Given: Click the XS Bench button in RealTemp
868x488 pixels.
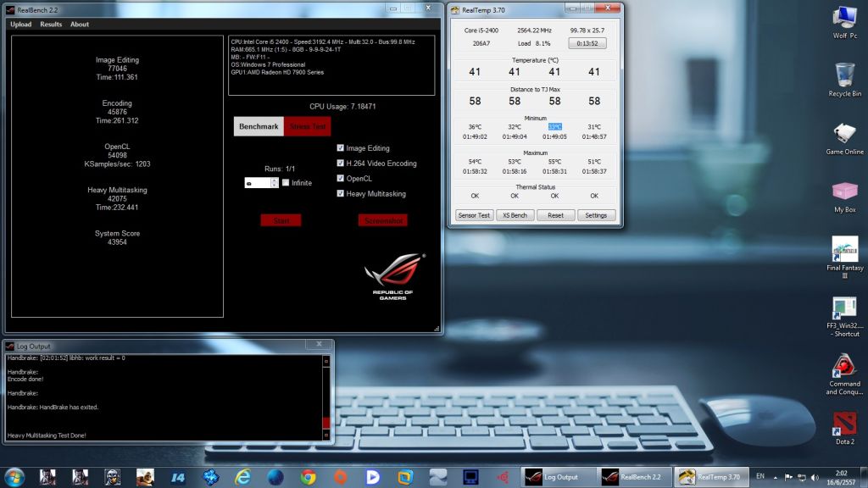Looking at the screenshot, I should [515, 215].
